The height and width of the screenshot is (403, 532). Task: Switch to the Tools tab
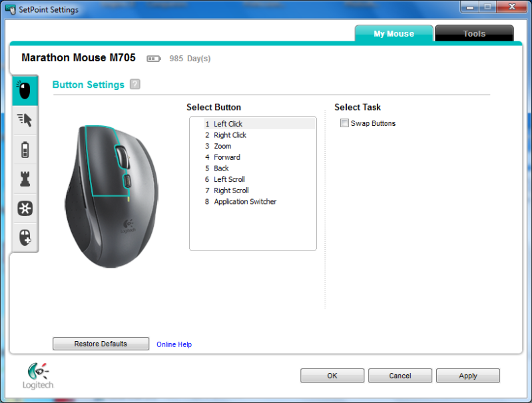click(x=474, y=33)
